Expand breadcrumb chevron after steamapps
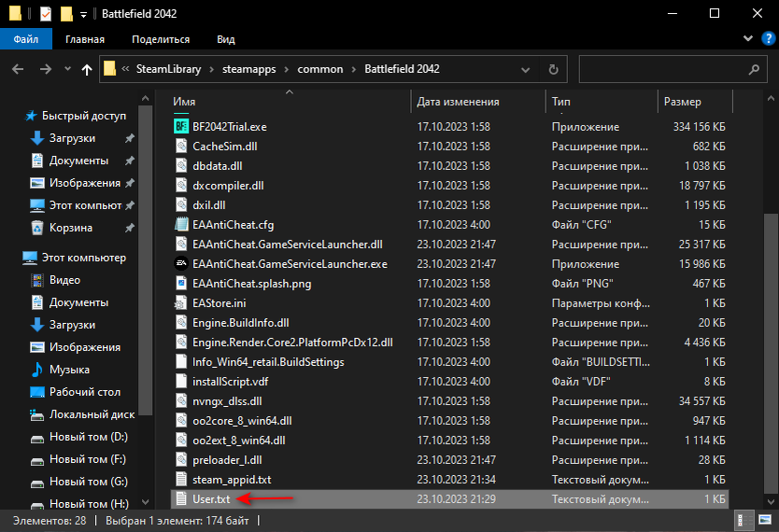The width and height of the screenshot is (779, 532). (x=287, y=69)
